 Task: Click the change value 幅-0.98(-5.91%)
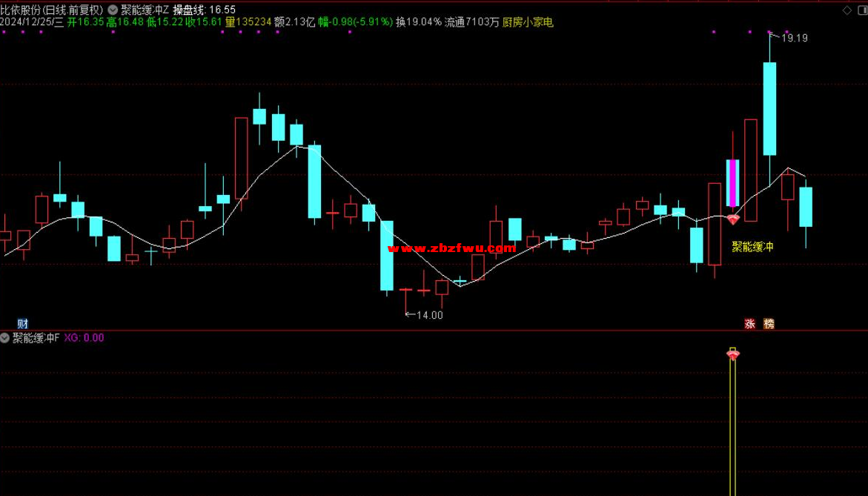click(x=355, y=22)
